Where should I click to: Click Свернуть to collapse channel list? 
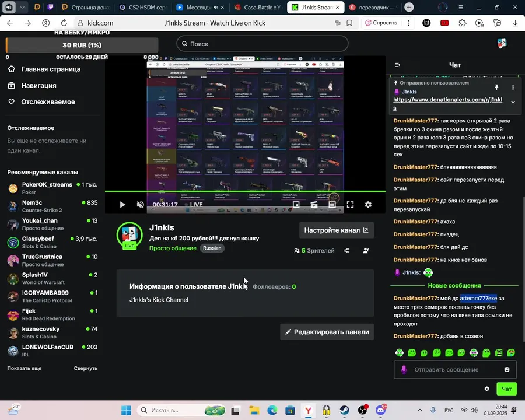click(86, 368)
